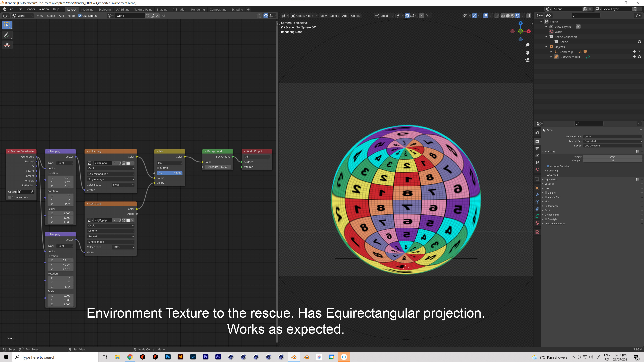This screenshot has height=362, width=644.
Task: Open the viewport Add menu
Action: [345, 16]
